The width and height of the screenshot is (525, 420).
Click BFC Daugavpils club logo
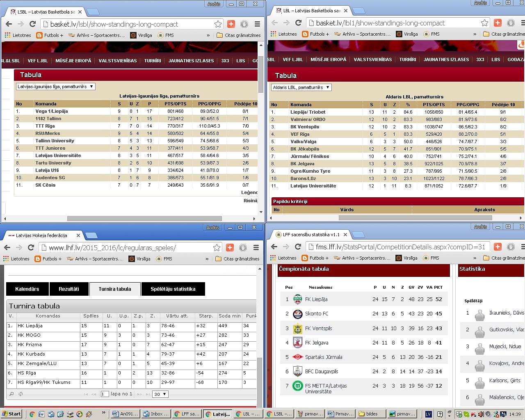298,371
